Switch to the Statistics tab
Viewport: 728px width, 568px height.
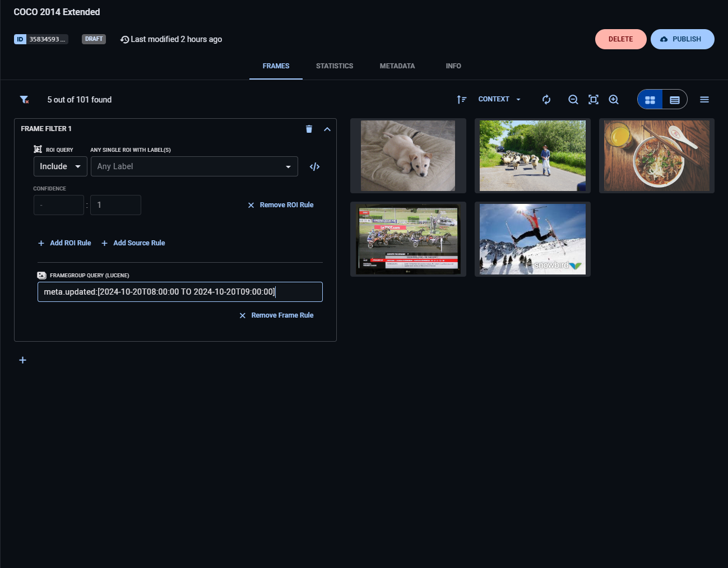[x=335, y=66]
